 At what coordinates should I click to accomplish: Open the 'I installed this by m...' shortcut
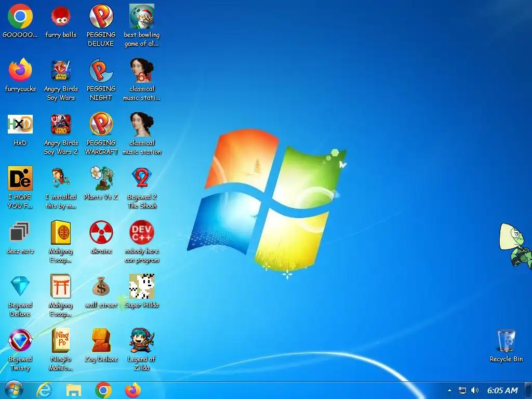61,178
